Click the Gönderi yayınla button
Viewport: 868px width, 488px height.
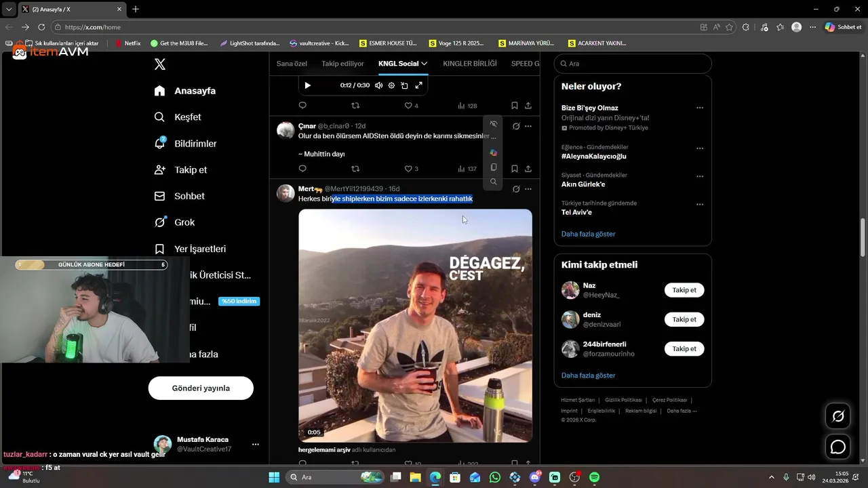pyautogui.click(x=201, y=388)
